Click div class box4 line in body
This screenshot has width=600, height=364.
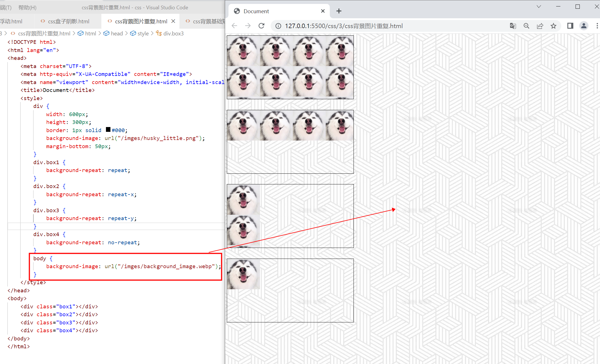point(59,331)
